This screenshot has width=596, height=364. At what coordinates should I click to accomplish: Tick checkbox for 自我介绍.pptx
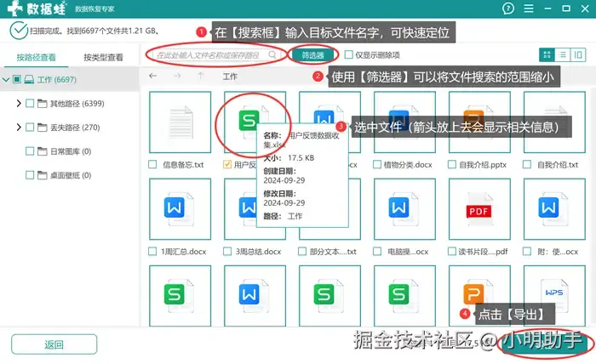pyautogui.click(x=452, y=164)
